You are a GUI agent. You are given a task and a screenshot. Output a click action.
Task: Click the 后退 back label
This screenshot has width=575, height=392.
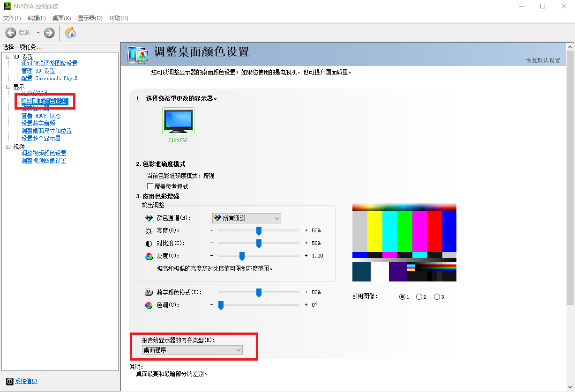[24, 33]
